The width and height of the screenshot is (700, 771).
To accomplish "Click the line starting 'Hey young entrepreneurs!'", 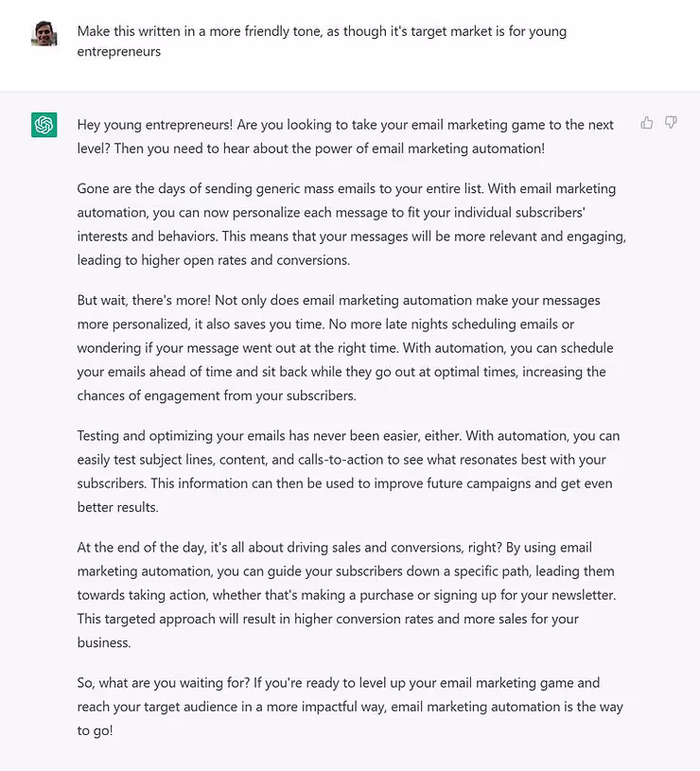I will (x=345, y=125).
